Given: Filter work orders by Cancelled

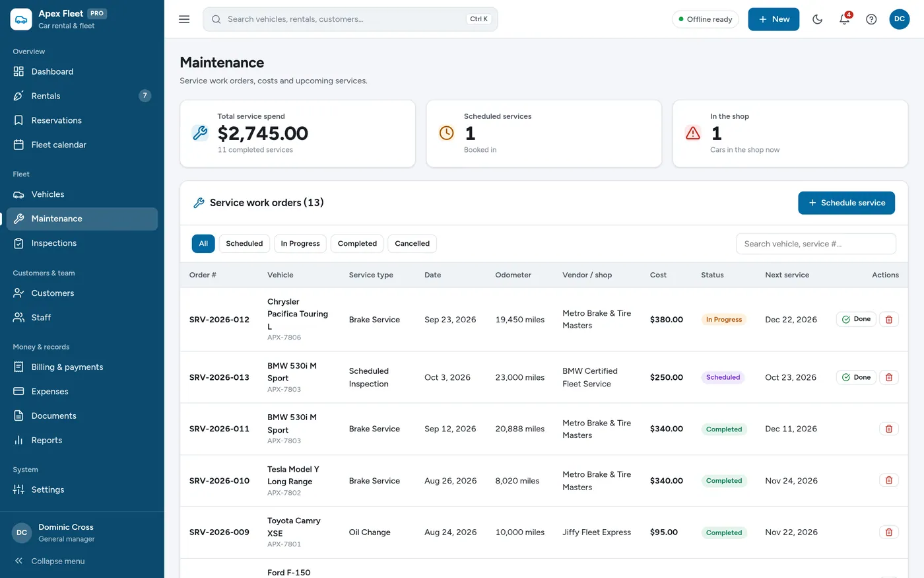Looking at the screenshot, I should pos(412,244).
